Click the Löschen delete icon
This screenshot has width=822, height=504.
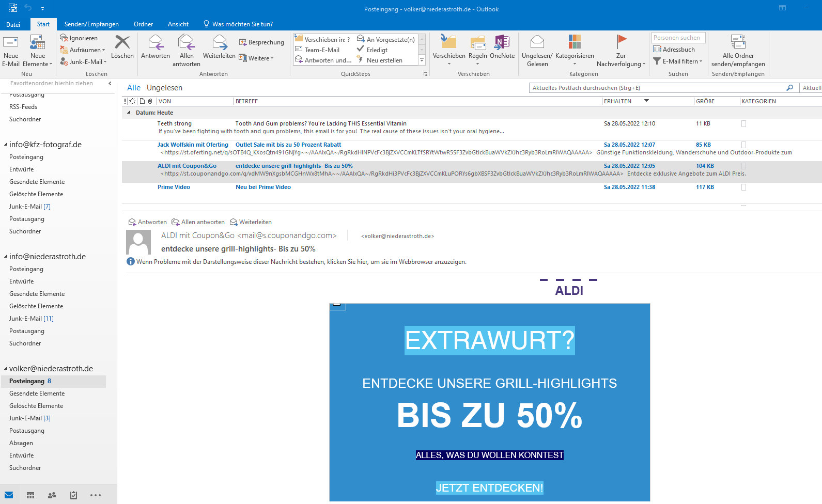pos(122,43)
